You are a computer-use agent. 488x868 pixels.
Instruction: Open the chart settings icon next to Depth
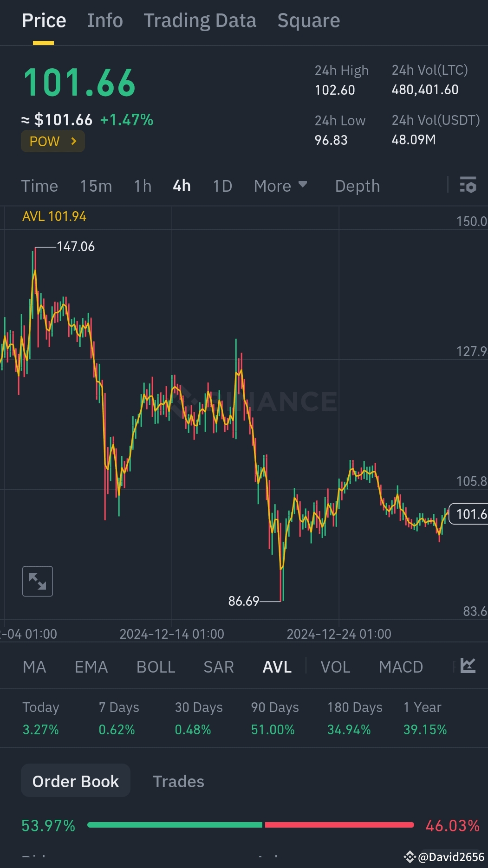pos(468,186)
